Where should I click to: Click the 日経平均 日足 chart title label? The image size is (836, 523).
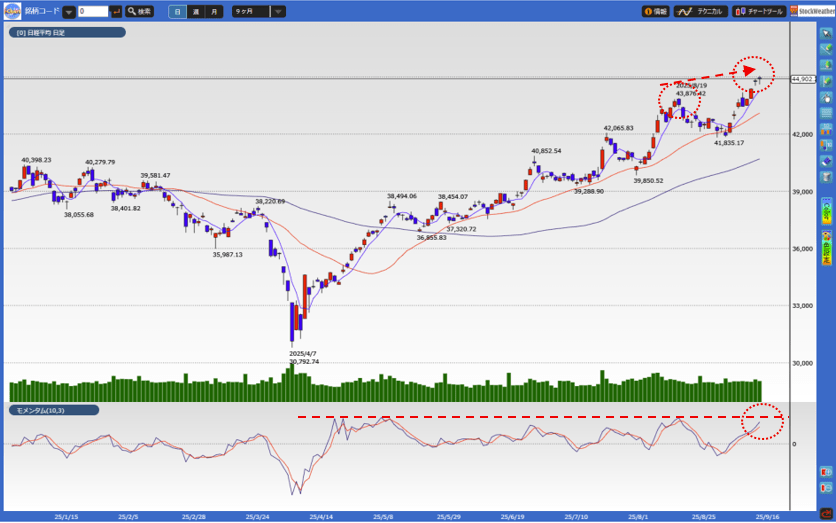[67, 33]
